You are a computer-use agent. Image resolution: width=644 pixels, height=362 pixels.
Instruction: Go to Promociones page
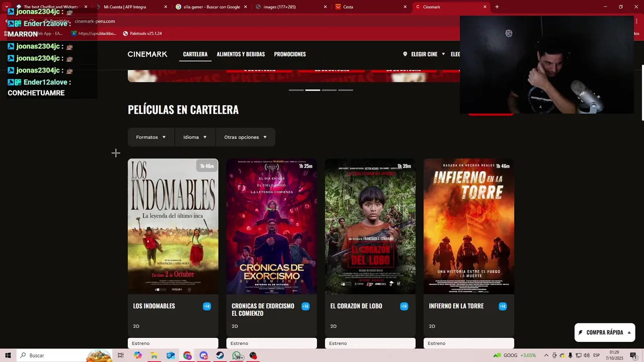(x=290, y=54)
